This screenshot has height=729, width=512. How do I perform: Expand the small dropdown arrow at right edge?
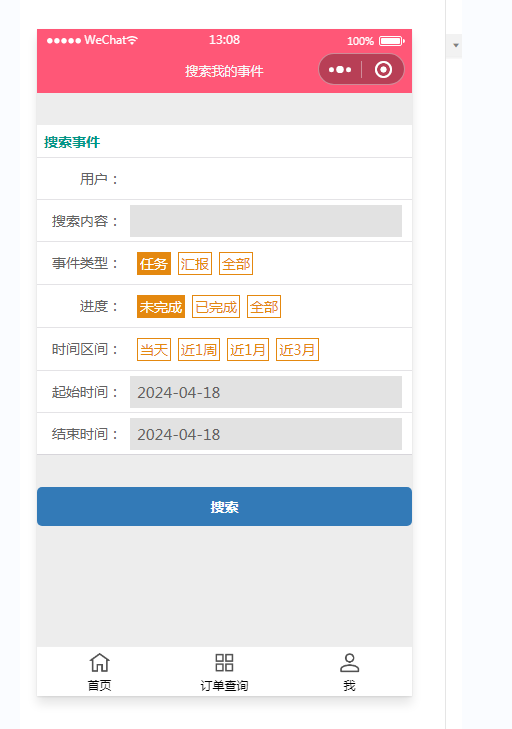pos(456,46)
